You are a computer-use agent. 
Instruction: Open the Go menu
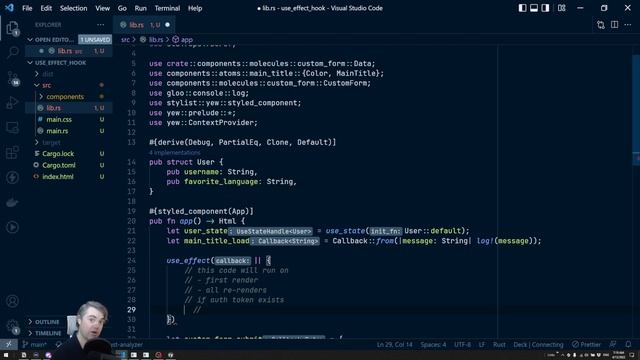click(x=122, y=8)
